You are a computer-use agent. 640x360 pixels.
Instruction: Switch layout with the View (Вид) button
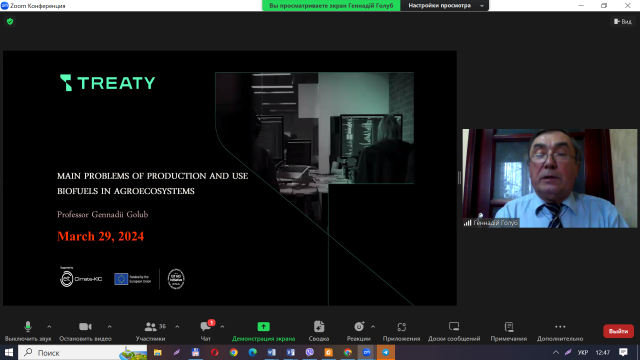pos(622,22)
